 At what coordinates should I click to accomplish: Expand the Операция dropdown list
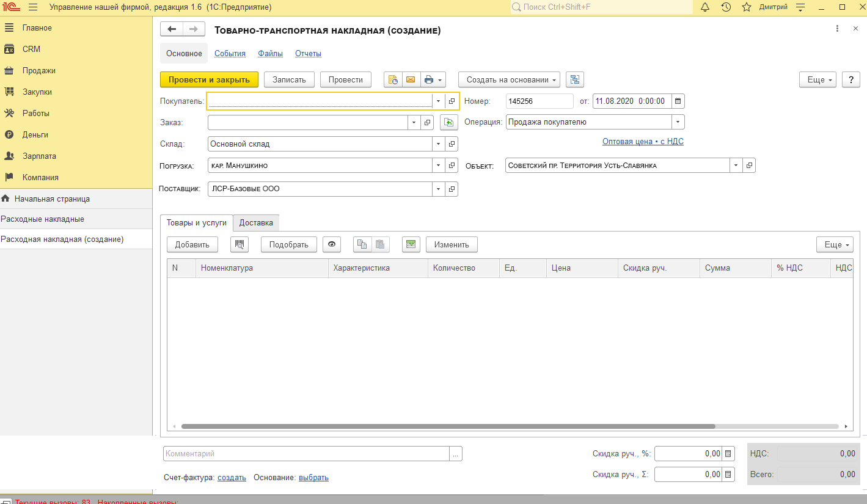click(x=678, y=122)
